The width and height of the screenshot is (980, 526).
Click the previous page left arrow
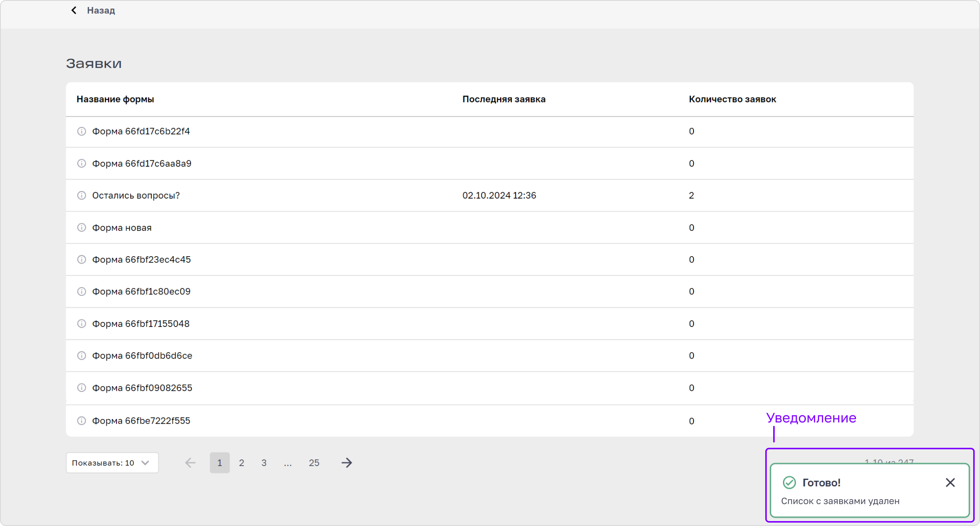pos(190,463)
